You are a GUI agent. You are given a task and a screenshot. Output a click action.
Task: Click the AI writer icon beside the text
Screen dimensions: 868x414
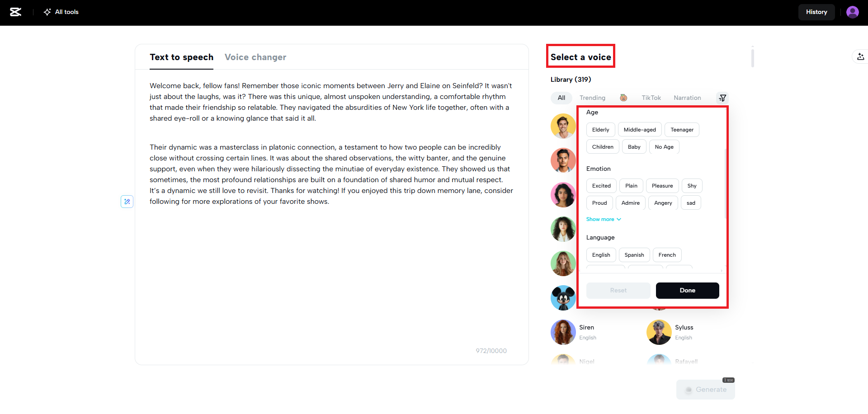pyautogui.click(x=127, y=202)
